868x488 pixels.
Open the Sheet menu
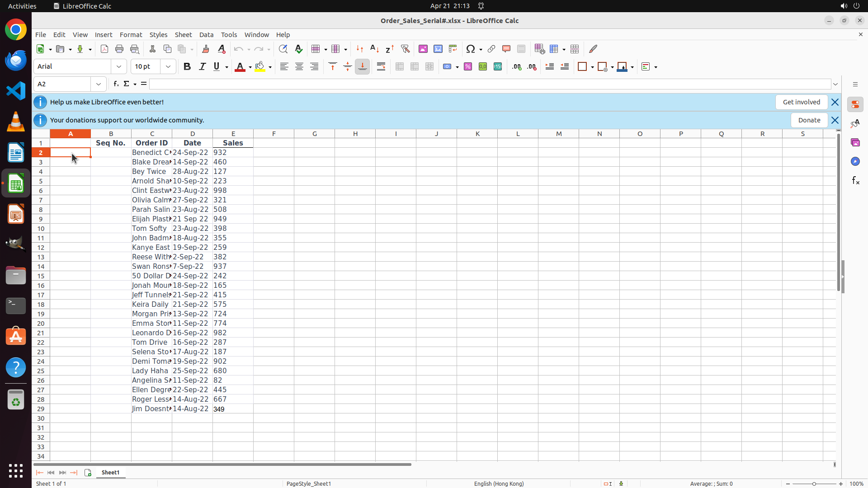pyautogui.click(x=183, y=35)
